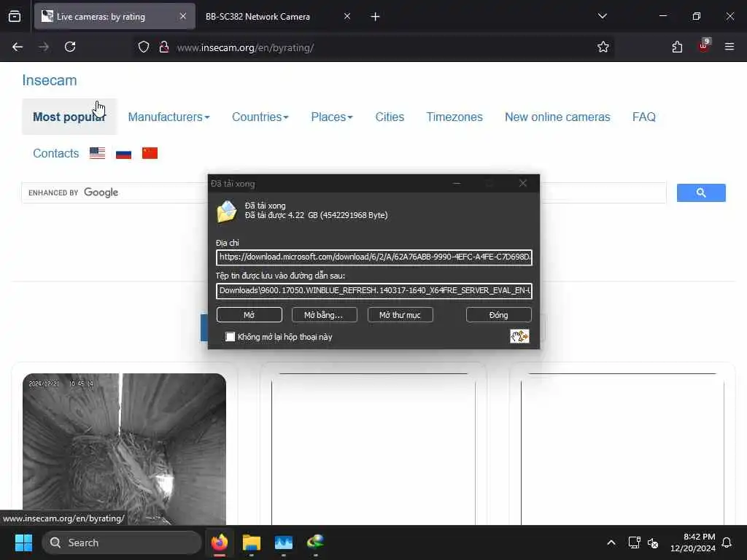Open the FAQ menu link
This screenshot has height=560, width=747.
click(643, 117)
